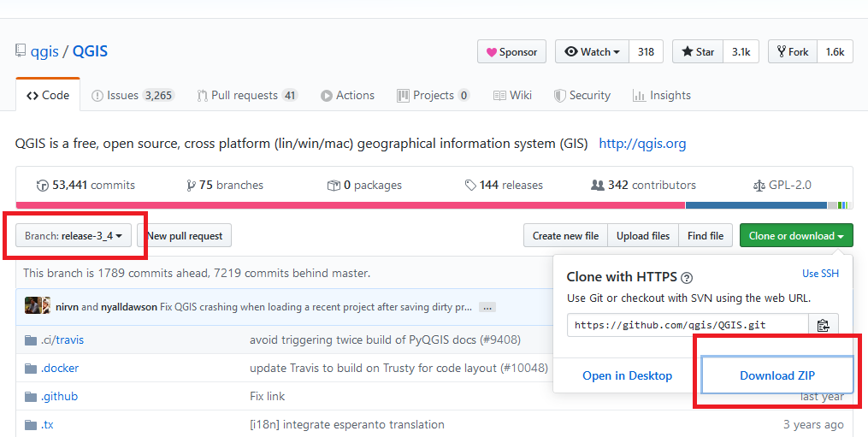Click the .ci/travis folder icon

32,340
